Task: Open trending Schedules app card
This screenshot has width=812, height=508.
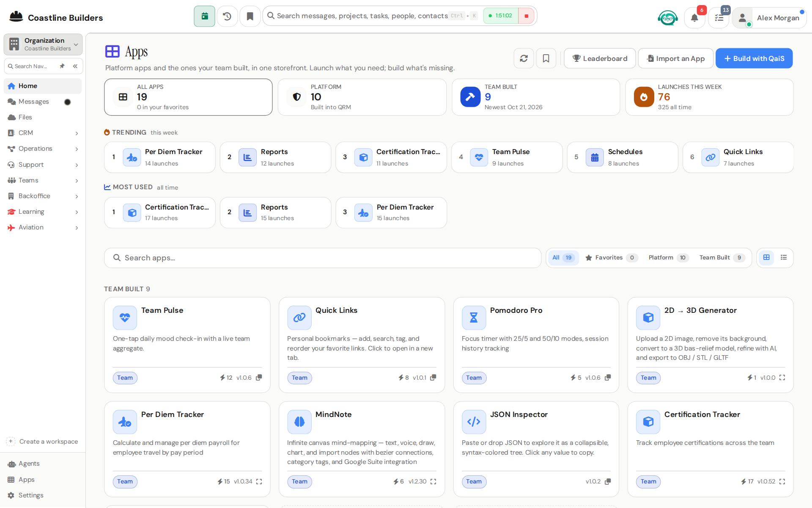Action: coord(623,157)
